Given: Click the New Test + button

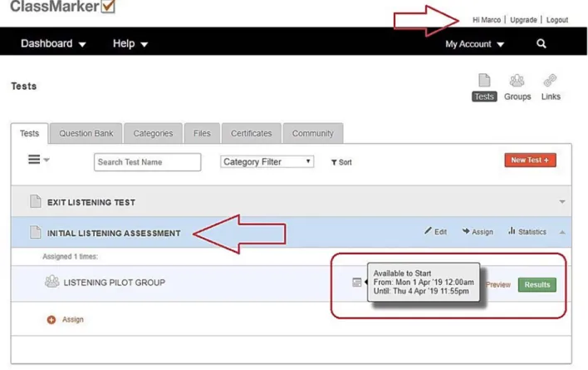Looking at the screenshot, I should click(530, 160).
